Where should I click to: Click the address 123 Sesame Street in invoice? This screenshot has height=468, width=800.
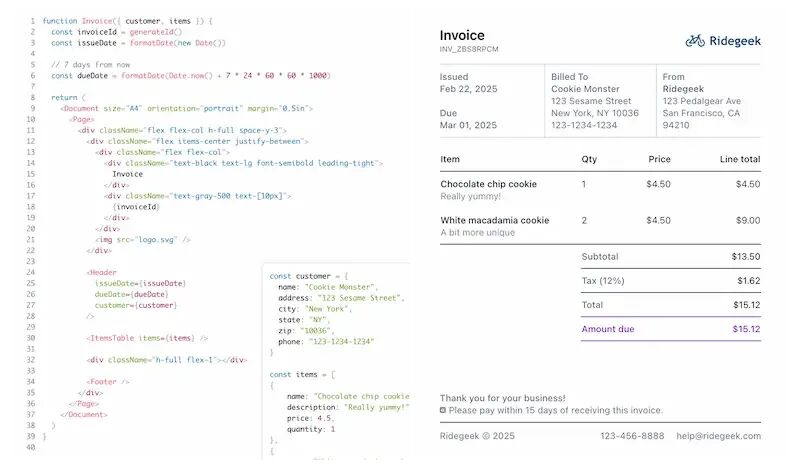[x=591, y=101]
